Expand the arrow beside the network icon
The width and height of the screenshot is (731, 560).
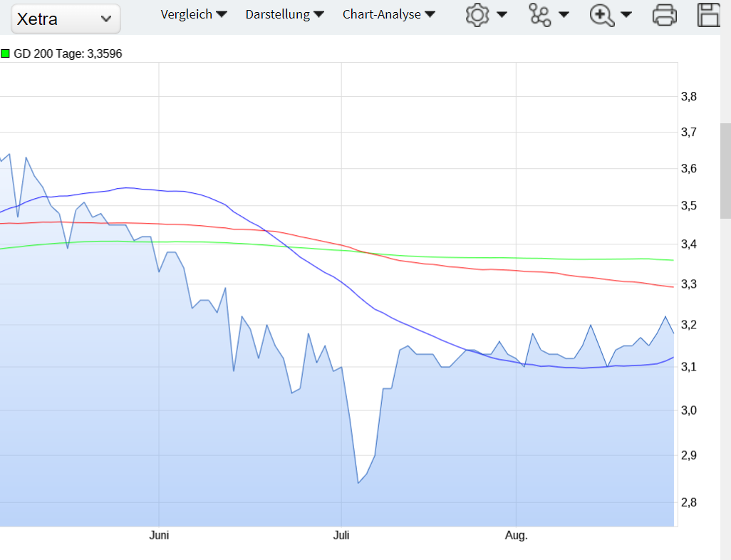coord(564,14)
